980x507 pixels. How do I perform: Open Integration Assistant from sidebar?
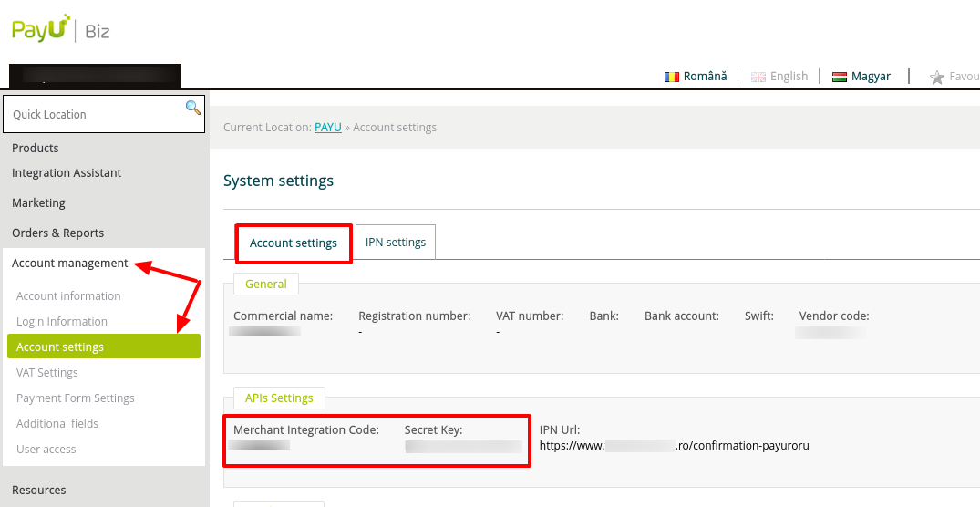[x=67, y=173]
